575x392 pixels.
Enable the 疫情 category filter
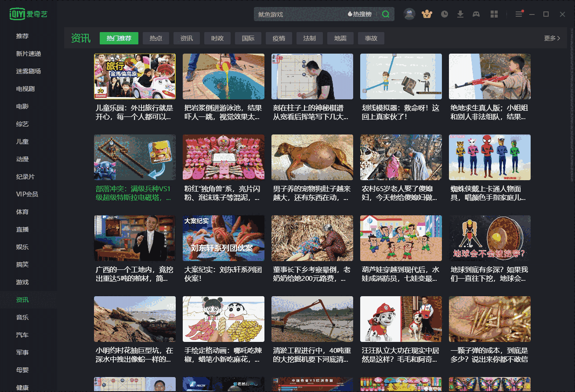278,38
